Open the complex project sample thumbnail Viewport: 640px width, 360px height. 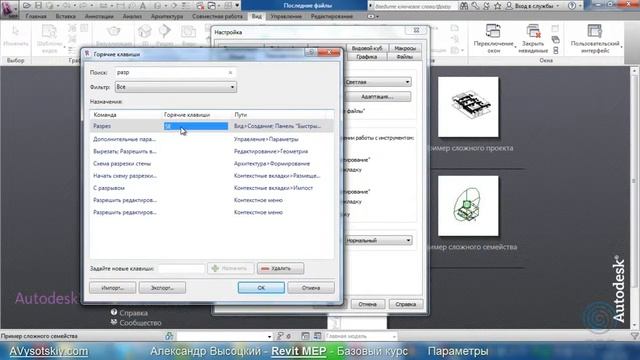point(468,107)
